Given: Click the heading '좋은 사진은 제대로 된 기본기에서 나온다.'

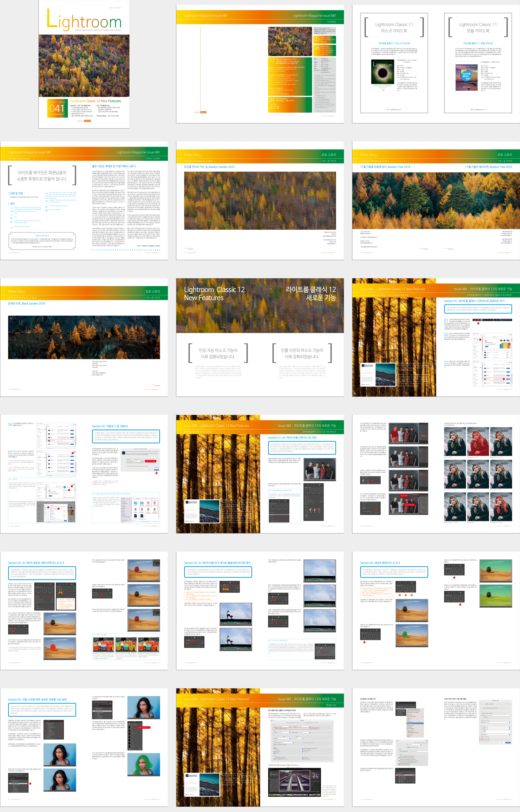Looking at the screenshot, I should (114, 166).
